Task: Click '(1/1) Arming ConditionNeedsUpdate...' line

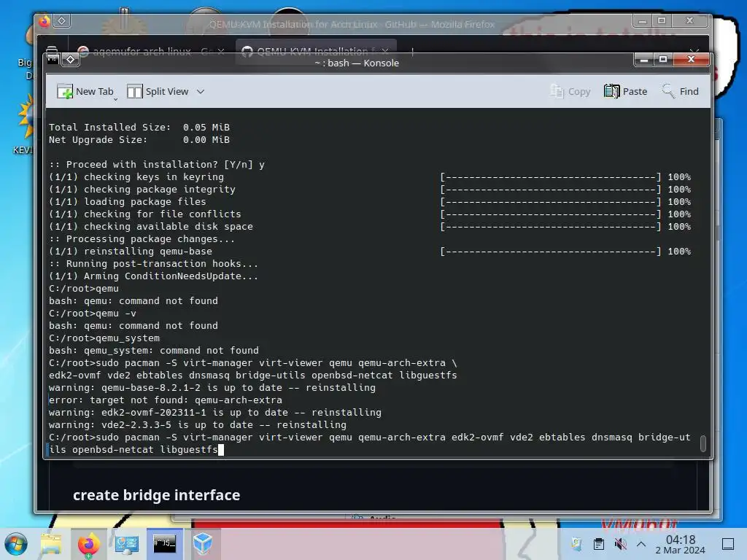Action: tap(153, 276)
